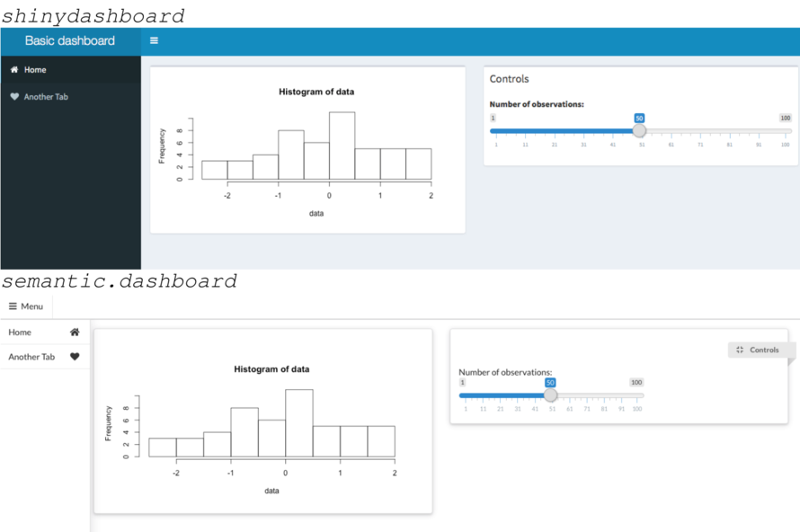Click the Histogram of data title in the shinydashboard plot
The image size is (800, 532).
pyautogui.click(x=316, y=92)
